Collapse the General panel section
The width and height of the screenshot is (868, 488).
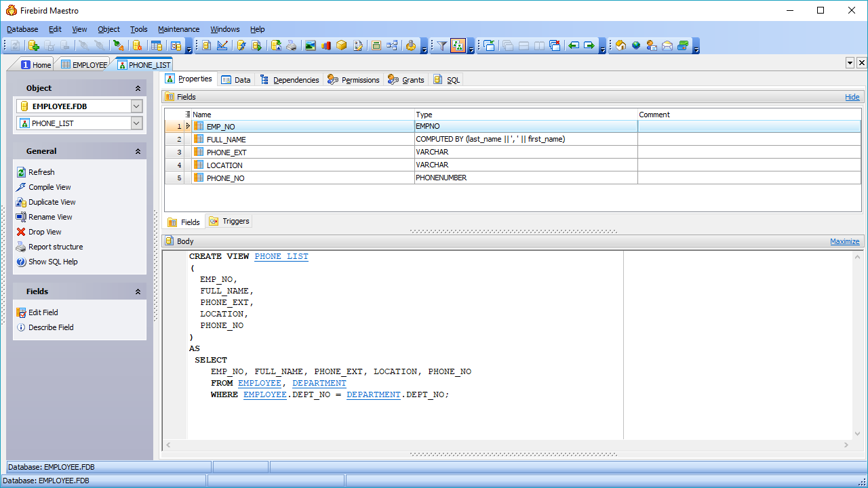138,151
